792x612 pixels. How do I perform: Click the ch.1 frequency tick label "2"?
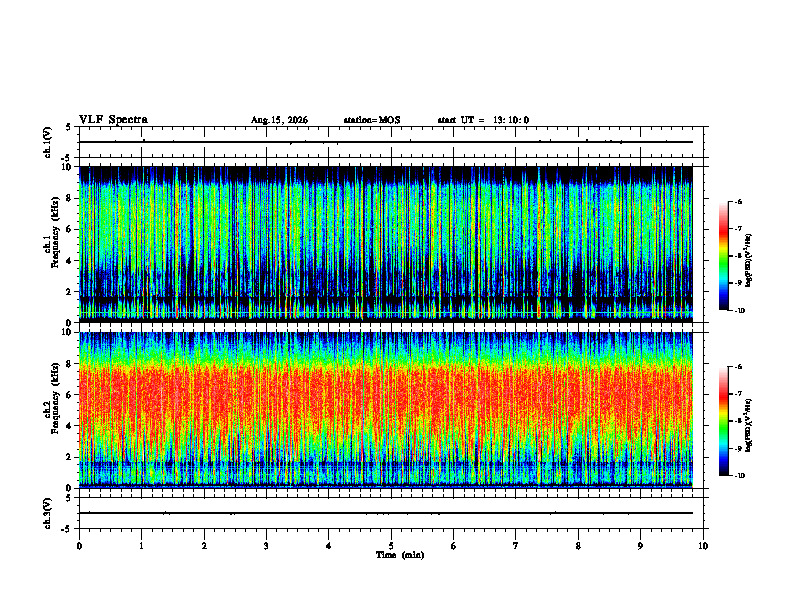coord(70,292)
